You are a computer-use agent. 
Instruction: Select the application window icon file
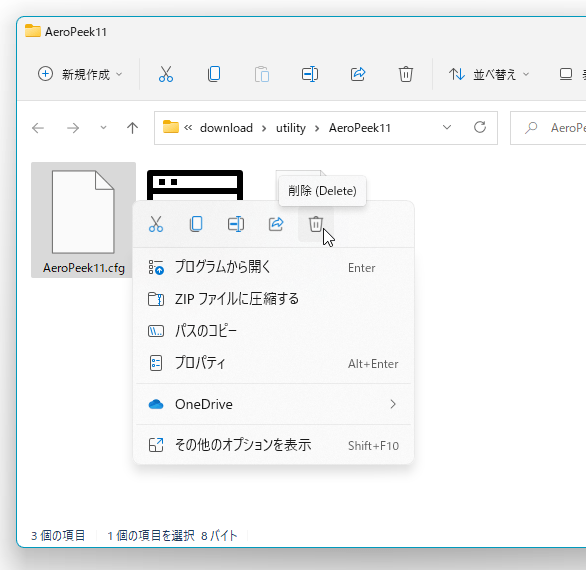(195, 185)
